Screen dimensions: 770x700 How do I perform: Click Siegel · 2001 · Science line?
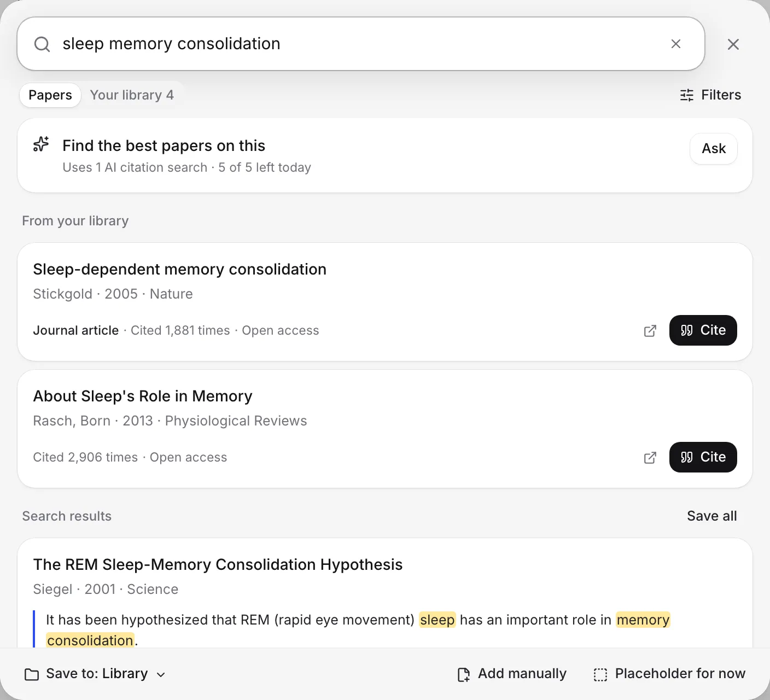tap(106, 589)
